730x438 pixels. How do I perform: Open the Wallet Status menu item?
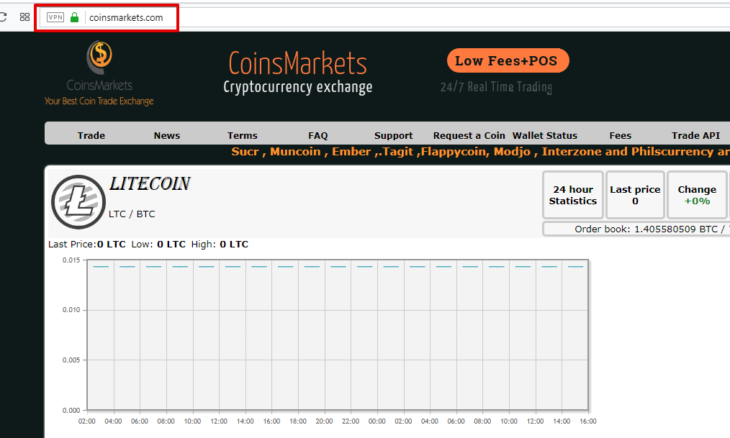545,135
